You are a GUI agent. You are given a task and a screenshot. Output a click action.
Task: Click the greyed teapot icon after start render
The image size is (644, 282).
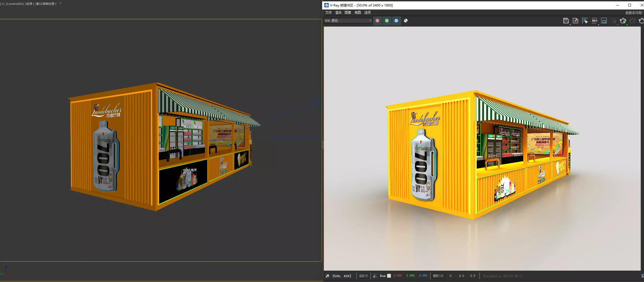(632, 21)
